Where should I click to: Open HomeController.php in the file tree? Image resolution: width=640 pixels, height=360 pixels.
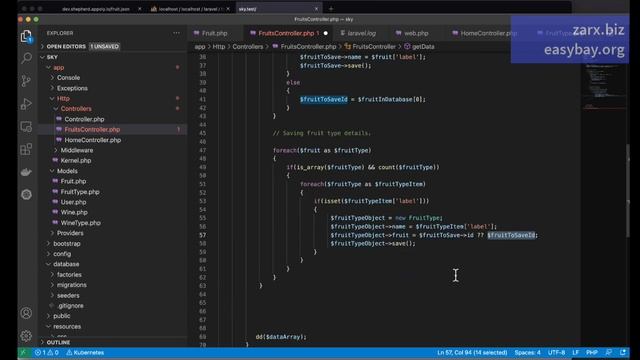(93, 140)
